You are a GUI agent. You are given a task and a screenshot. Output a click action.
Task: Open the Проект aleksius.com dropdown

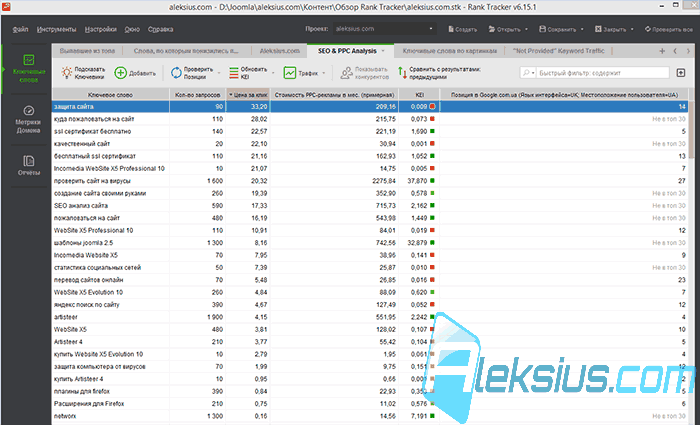click(385, 29)
